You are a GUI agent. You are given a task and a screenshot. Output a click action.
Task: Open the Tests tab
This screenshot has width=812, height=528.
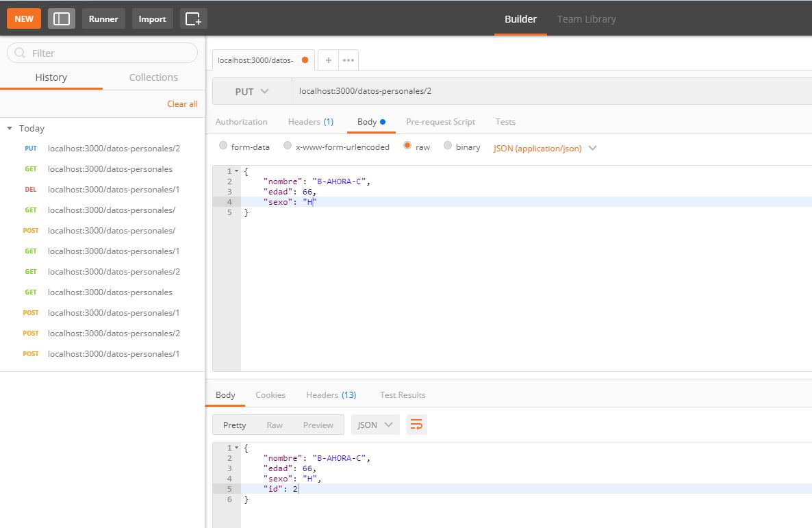tap(505, 122)
